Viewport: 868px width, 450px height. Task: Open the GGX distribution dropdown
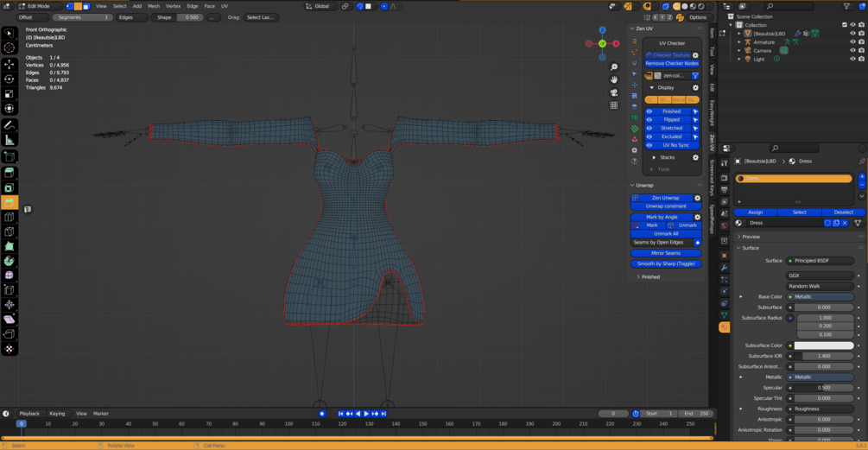point(819,276)
